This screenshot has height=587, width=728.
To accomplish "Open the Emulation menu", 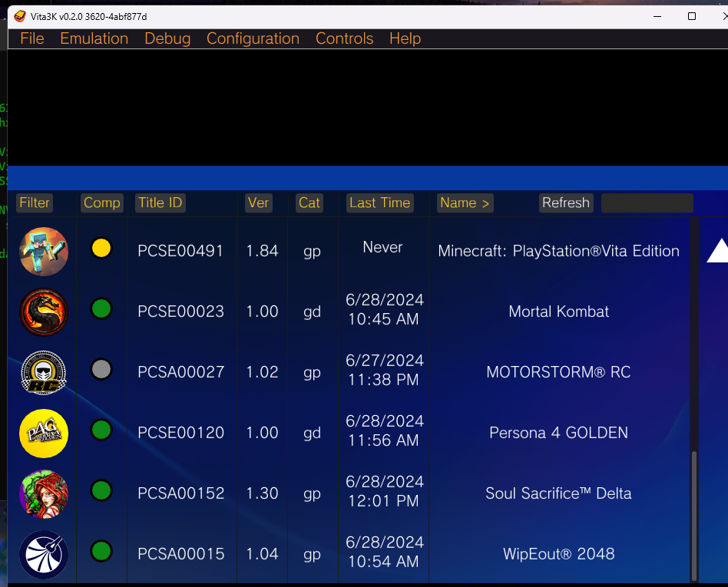I will [x=94, y=38].
